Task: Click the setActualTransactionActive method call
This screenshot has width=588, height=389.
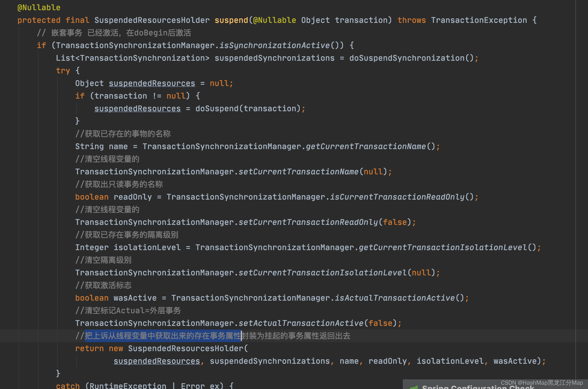Action: 301,323
